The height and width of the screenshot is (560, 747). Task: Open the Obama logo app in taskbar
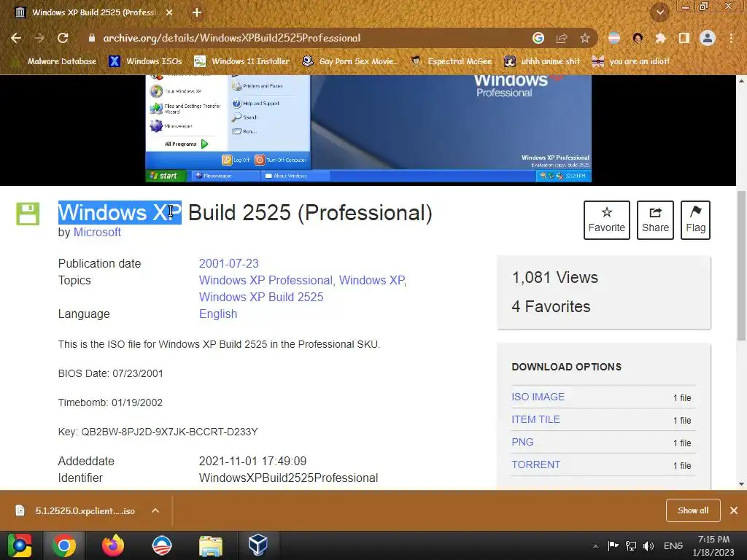(x=161, y=545)
